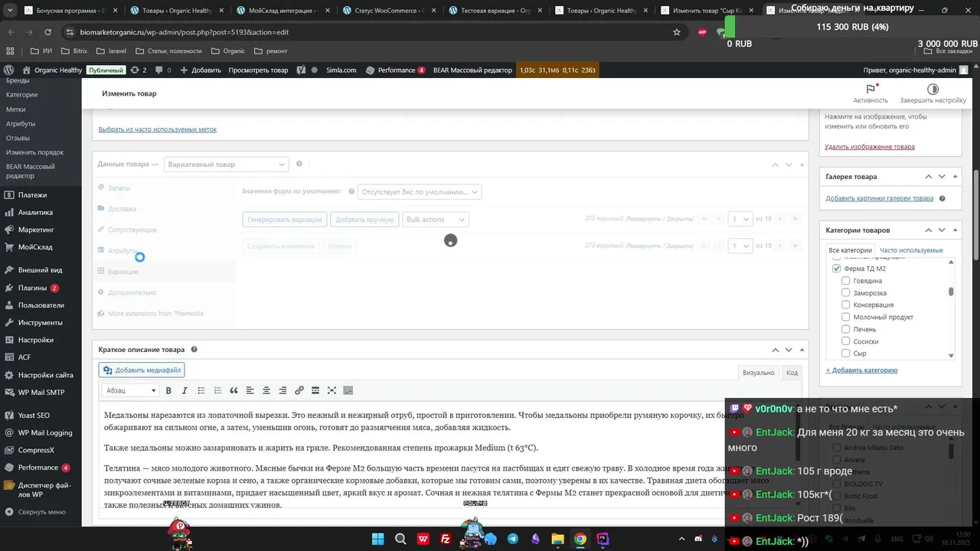This screenshot has height=551, width=980.
Task: Open the default form values dropdown Отсутствует Вес
Action: click(420, 192)
